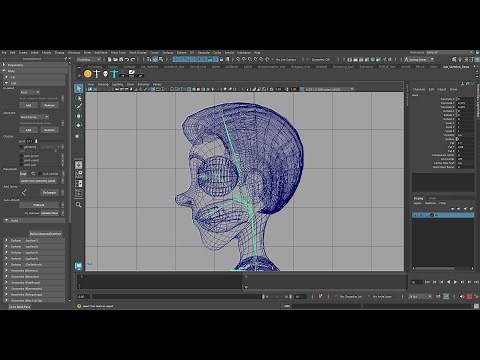
Task: Open the viewport Lighting menu
Action: pos(117,84)
